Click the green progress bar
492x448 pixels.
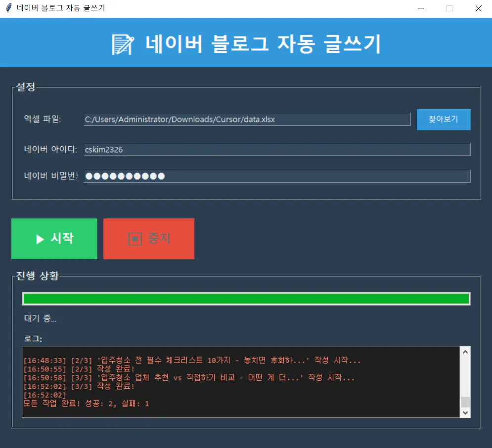[246, 299]
